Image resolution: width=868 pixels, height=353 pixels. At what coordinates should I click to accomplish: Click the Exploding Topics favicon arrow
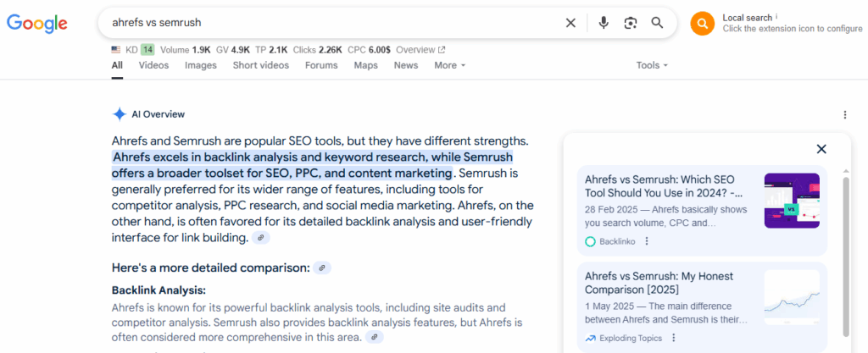tap(590, 338)
